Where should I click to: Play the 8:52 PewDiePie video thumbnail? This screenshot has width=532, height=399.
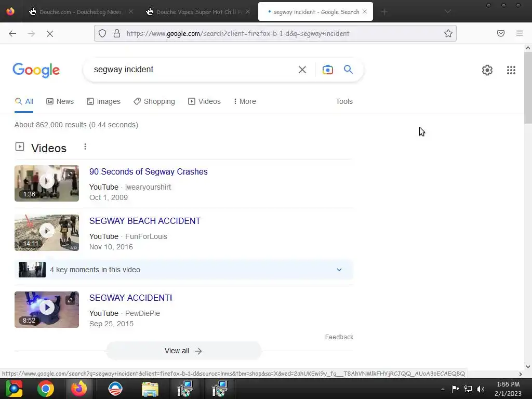tap(47, 310)
